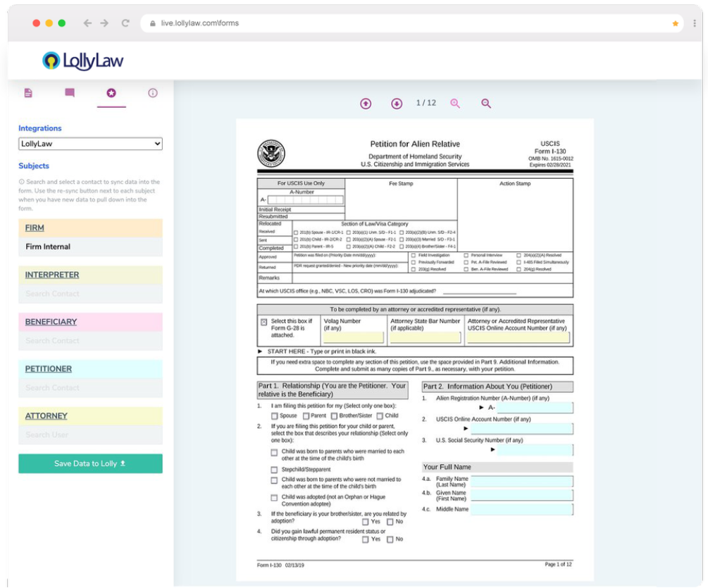Click petitioner Alien Registration Number field
The image size is (708, 588).
535,408
